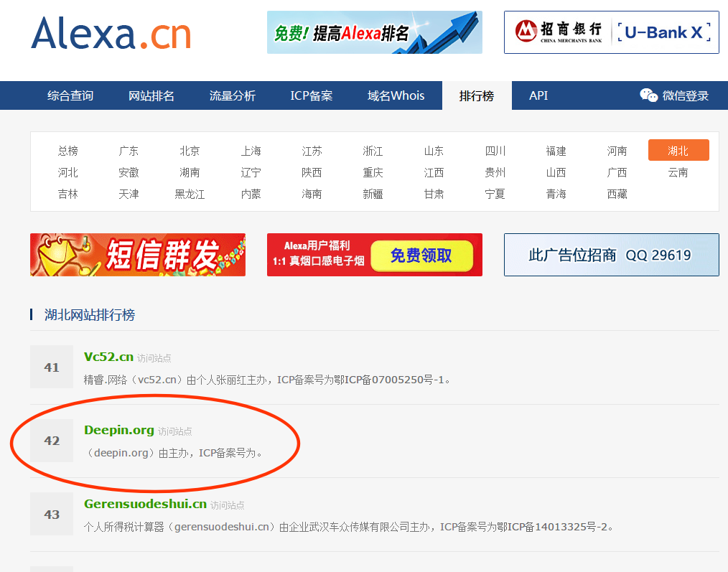The image size is (728, 572).
Task: Click 访问站点 next to Vc52.cn
Action: [154, 358]
